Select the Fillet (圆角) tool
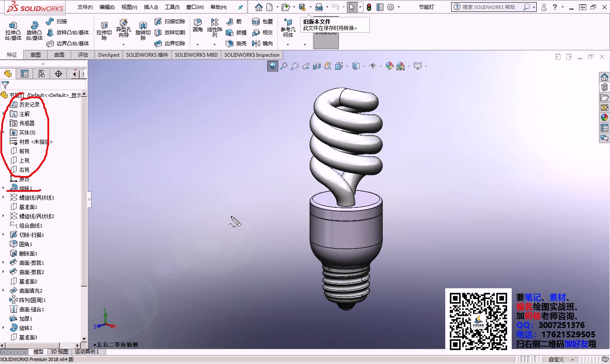The height and width of the screenshot is (364, 610). coord(198,25)
